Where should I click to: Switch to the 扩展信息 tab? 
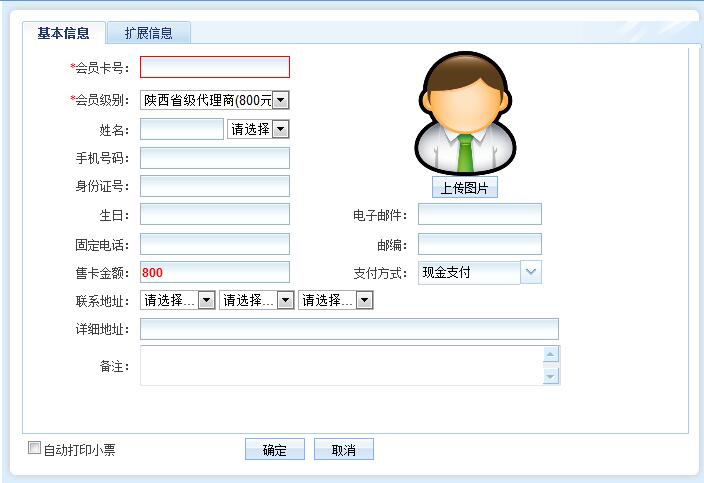(x=148, y=33)
